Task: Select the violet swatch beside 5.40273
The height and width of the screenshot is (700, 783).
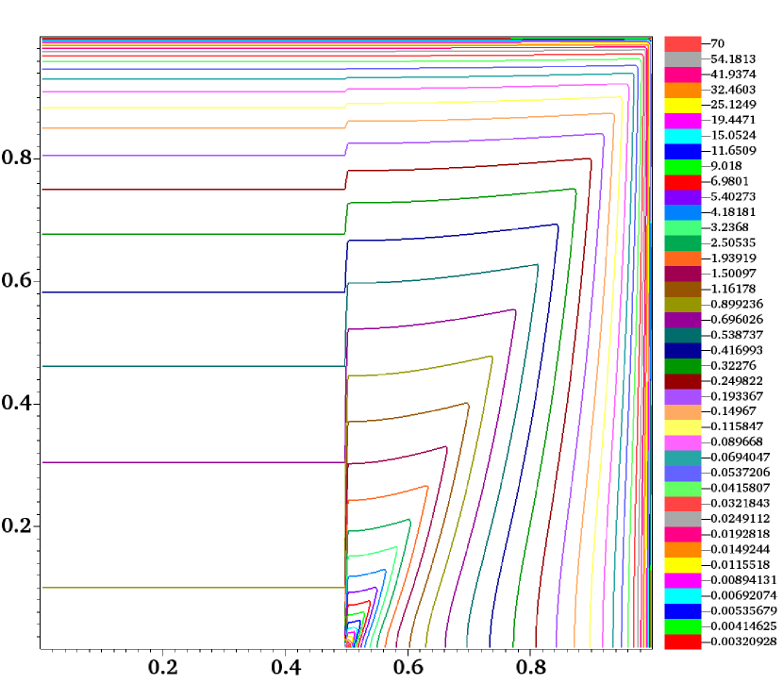Action: click(x=683, y=197)
